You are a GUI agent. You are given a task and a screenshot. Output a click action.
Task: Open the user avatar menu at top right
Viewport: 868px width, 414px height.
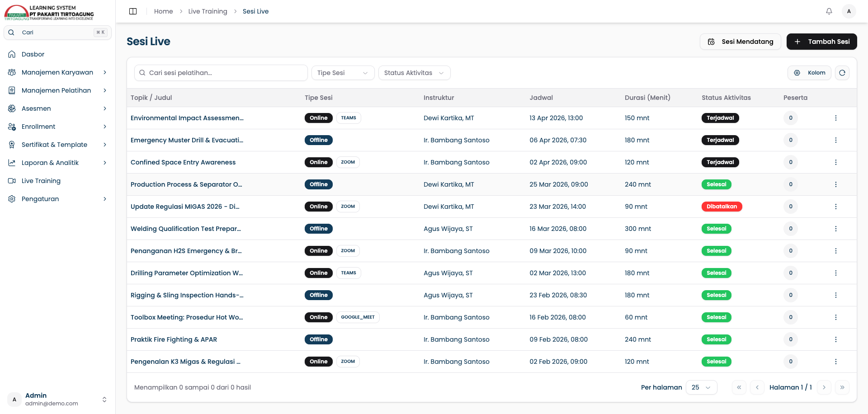point(849,11)
